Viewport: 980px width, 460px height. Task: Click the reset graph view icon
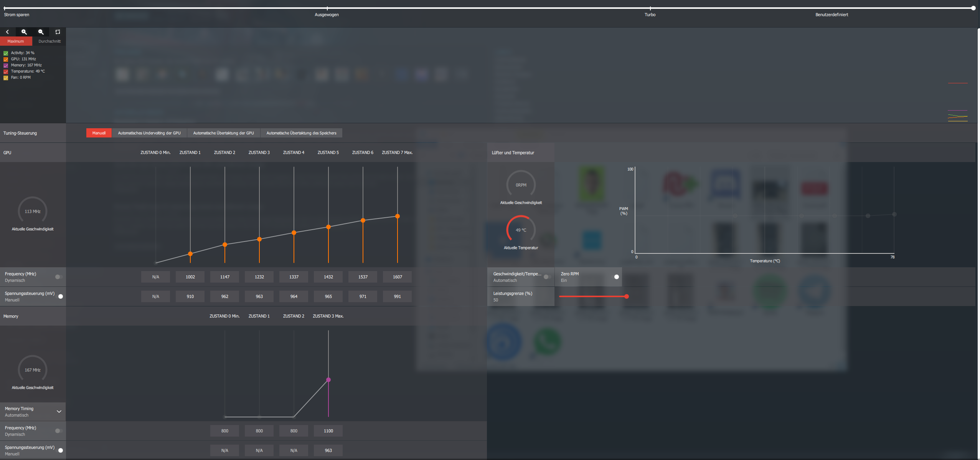[x=58, y=32]
